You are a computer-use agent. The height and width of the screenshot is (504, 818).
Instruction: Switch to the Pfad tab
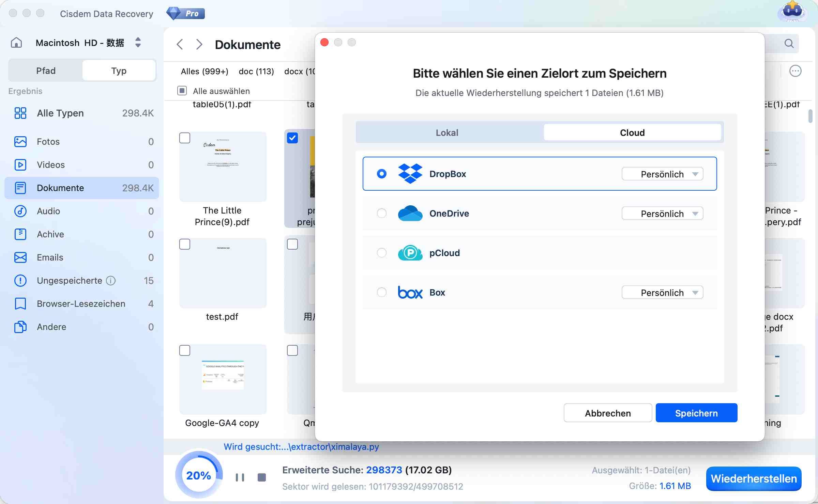click(46, 70)
